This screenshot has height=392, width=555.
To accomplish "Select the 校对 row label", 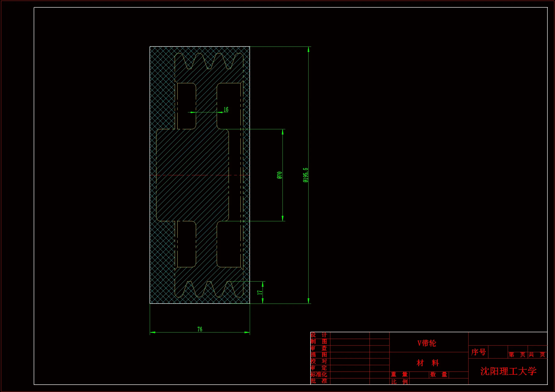I will [319, 361].
